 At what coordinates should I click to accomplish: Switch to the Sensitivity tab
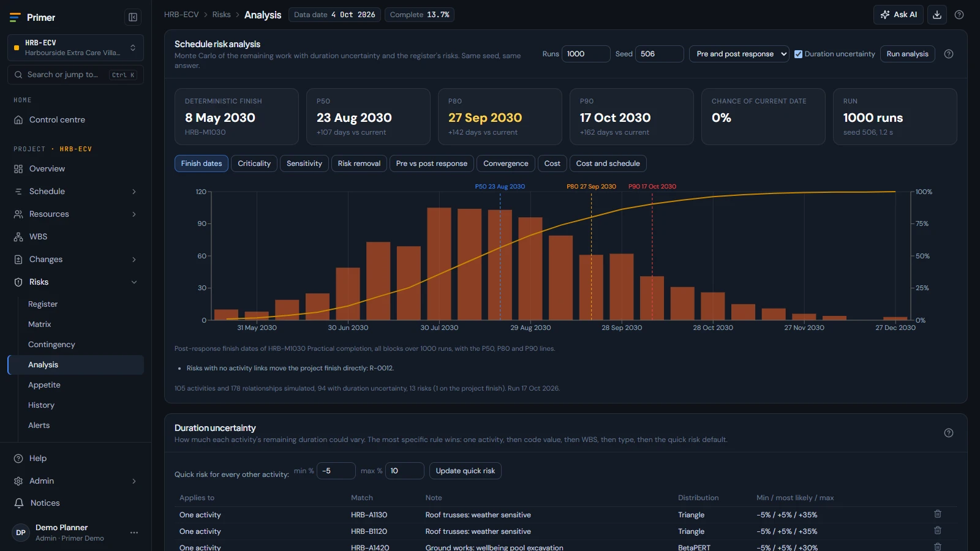[304, 163]
